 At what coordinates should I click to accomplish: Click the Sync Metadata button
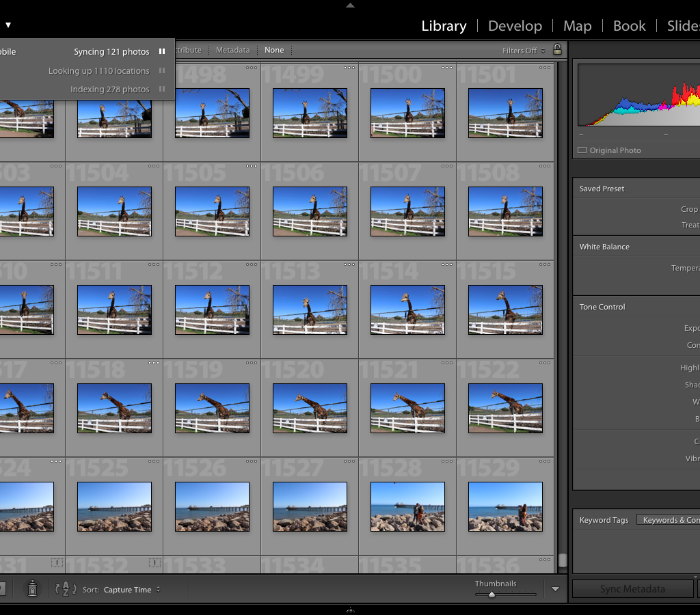tap(632, 589)
